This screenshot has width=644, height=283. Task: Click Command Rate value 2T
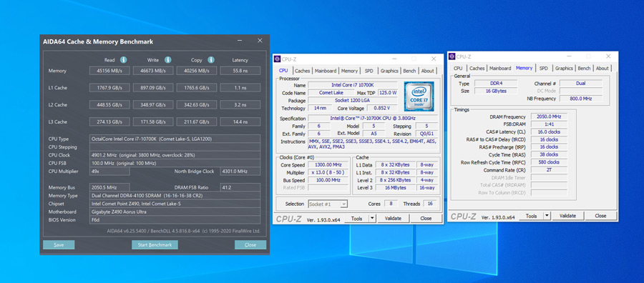549,170
